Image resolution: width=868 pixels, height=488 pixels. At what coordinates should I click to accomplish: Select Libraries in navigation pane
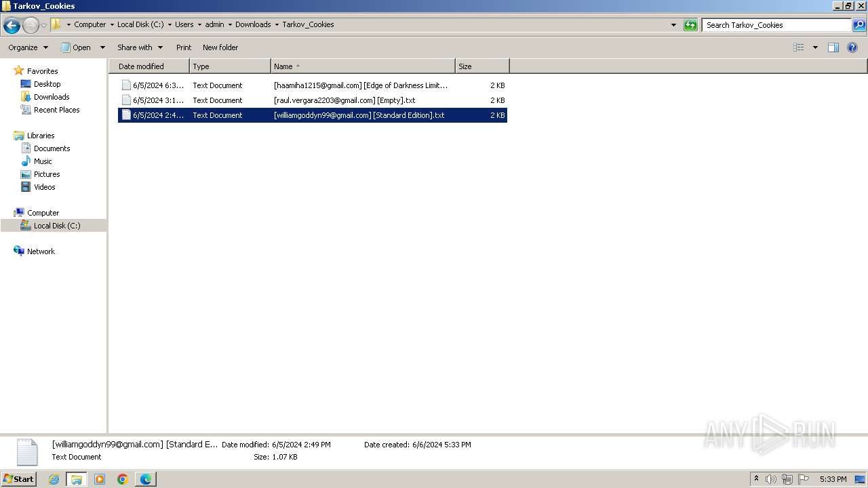pos(41,136)
